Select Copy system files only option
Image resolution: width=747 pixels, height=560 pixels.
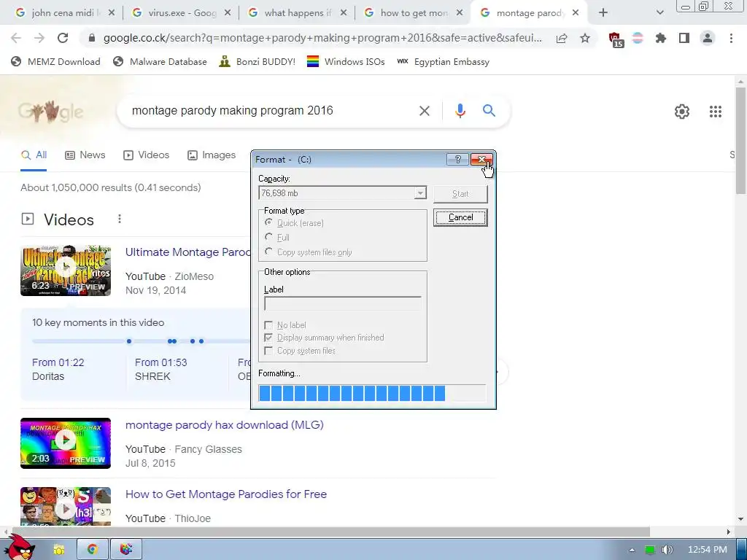point(309,252)
